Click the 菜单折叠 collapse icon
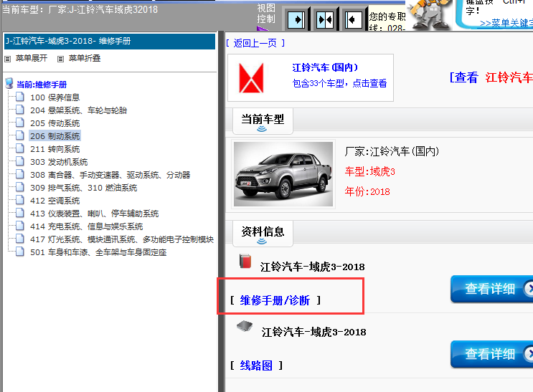Screen dimensions: 533x392 (x=60, y=59)
